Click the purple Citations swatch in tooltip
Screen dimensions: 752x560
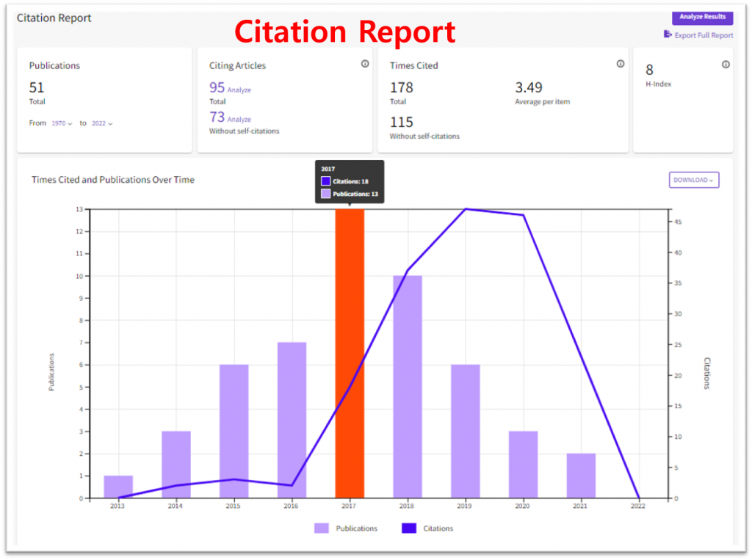point(326,181)
